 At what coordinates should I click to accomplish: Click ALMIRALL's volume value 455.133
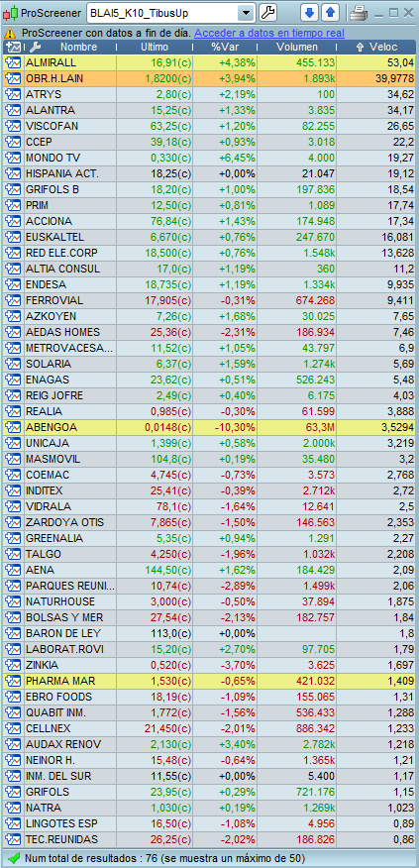tap(314, 62)
